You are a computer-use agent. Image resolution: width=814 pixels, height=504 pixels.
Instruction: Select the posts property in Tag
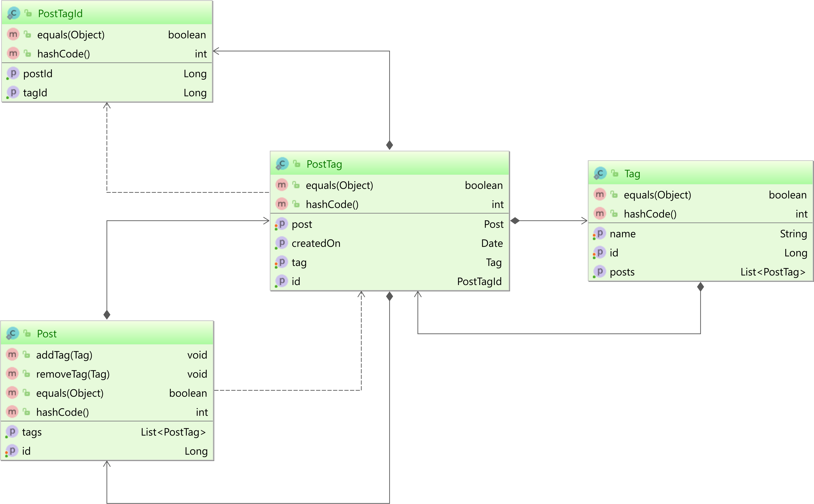click(x=622, y=272)
